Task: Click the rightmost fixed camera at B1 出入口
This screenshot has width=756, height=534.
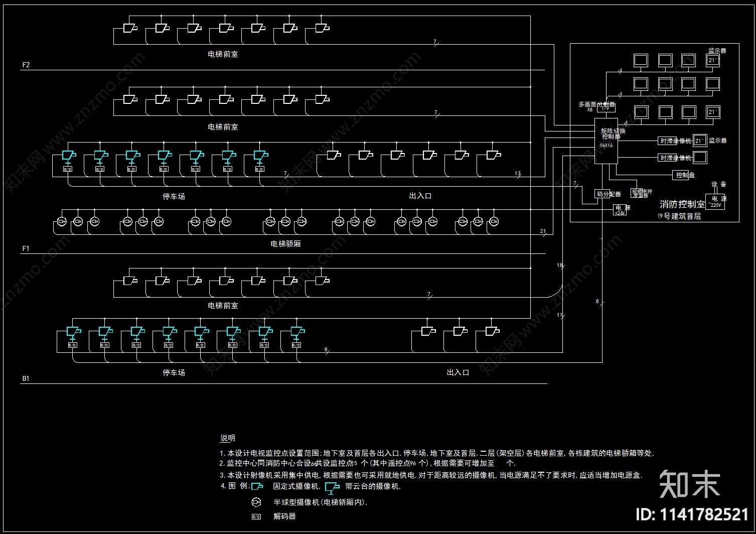Action: (x=493, y=331)
